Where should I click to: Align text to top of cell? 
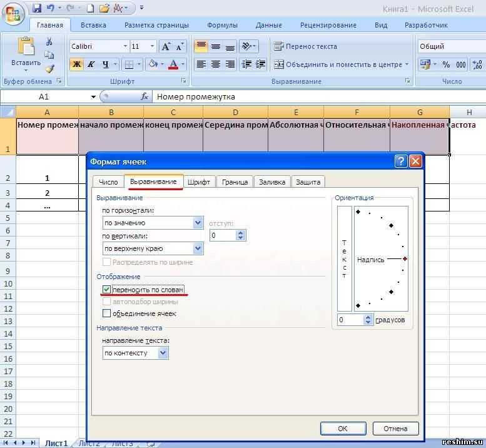point(201,46)
